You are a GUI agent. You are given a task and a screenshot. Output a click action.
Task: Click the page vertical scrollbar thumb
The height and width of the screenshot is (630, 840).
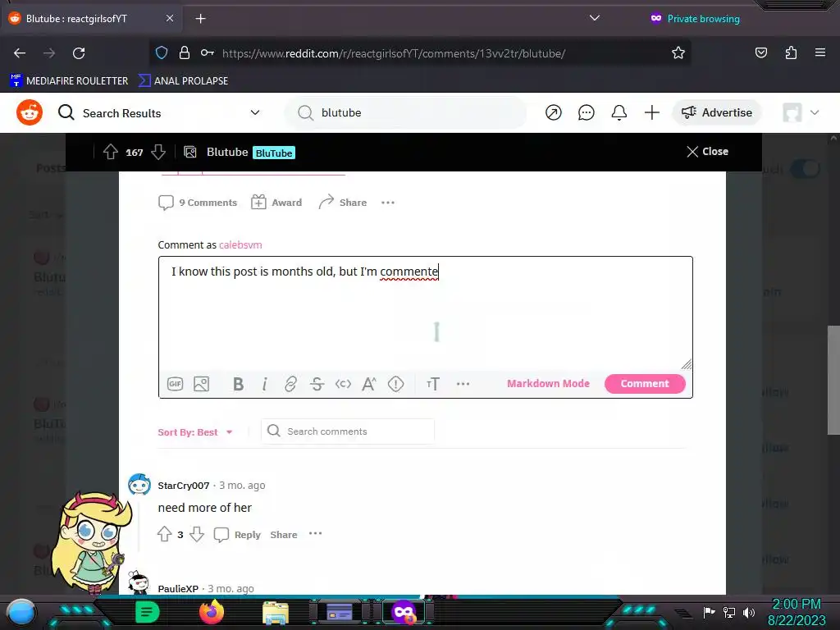pos(833,381)
